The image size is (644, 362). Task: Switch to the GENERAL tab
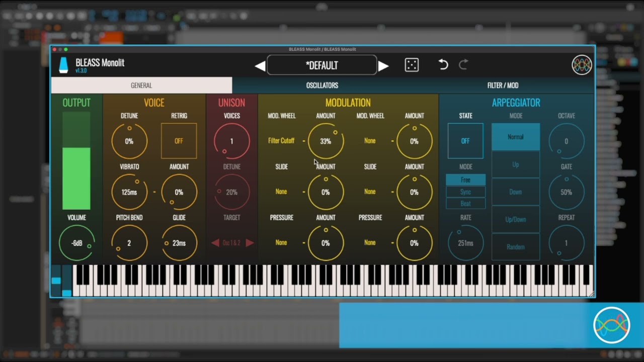[141, 85]
